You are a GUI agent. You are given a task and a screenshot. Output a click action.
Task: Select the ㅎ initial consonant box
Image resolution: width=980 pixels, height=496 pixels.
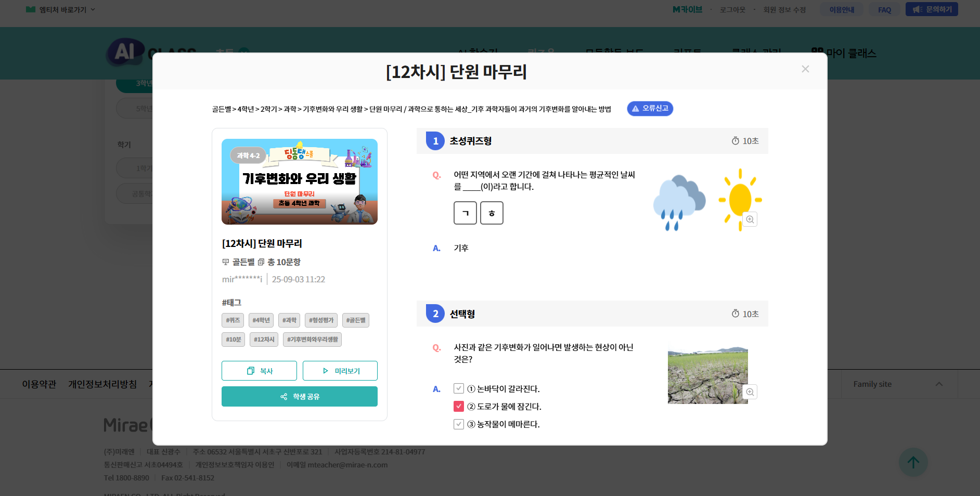[492, 213]
